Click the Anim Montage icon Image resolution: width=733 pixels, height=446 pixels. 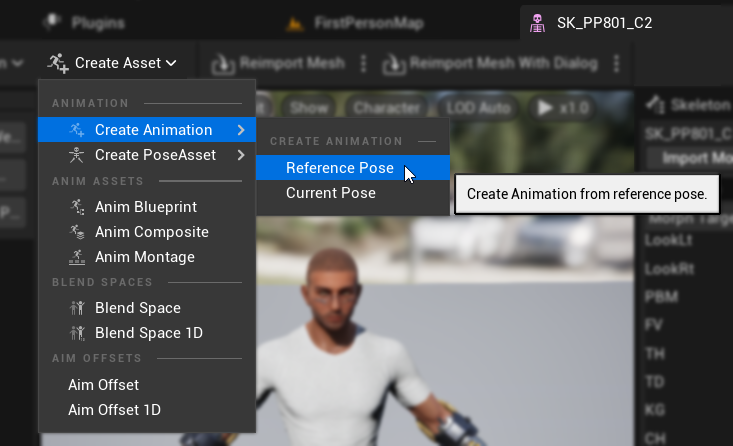coord(77,257)
